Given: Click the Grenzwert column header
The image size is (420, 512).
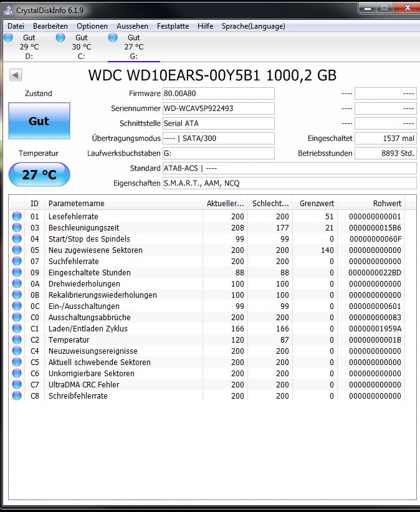Looking at the screenshot, I should tap(315, 203).
